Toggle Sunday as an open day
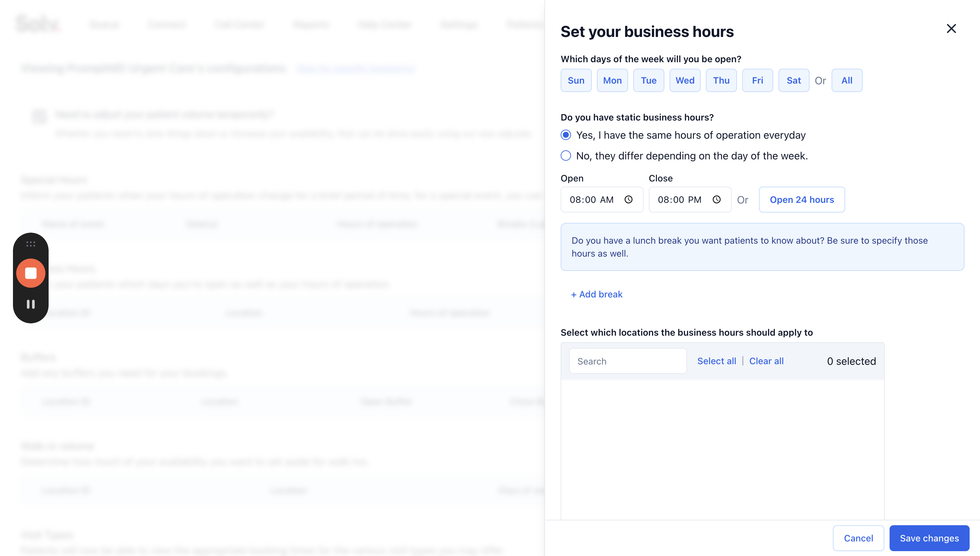The height and width of the screenshot is (556, 980). [x=576, y=80]
